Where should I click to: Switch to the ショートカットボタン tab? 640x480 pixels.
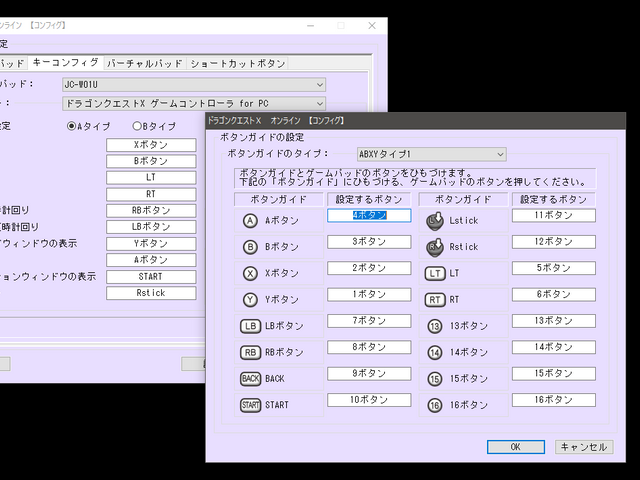pyautogui.click(x=238, y=64)
